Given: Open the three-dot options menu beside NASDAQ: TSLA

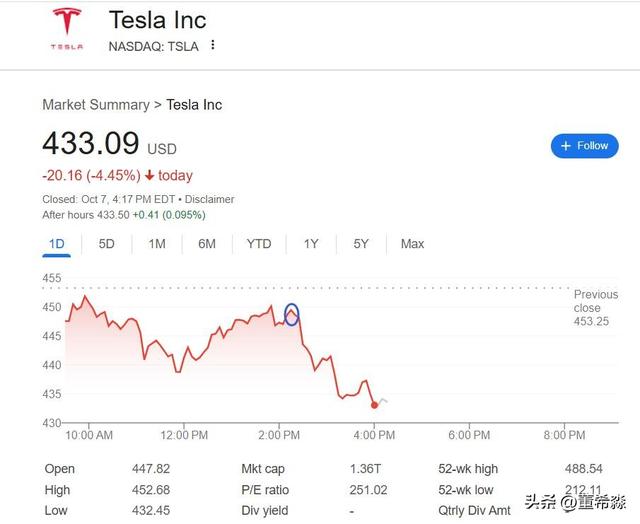Looking at the screenshot, I should (213, 45).
